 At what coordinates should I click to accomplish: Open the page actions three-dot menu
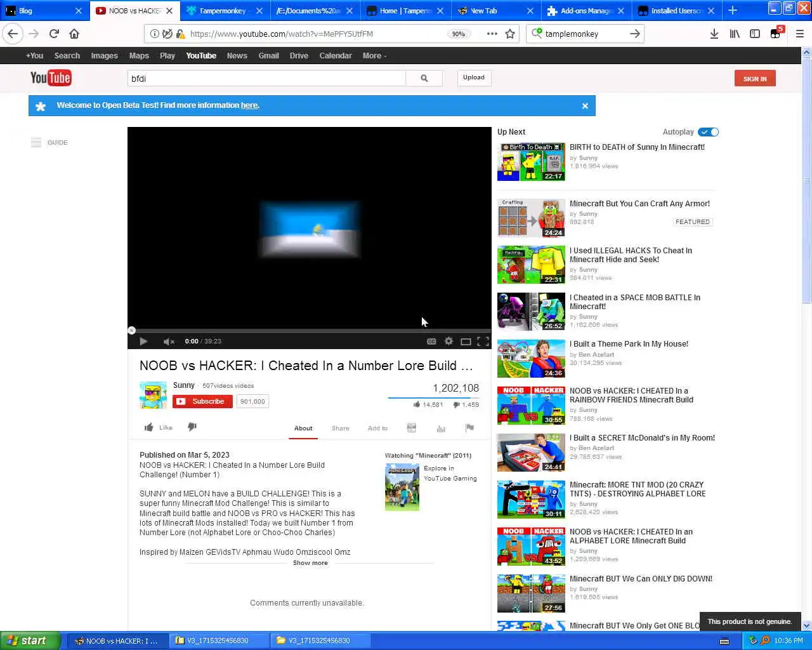coord(492,34)
